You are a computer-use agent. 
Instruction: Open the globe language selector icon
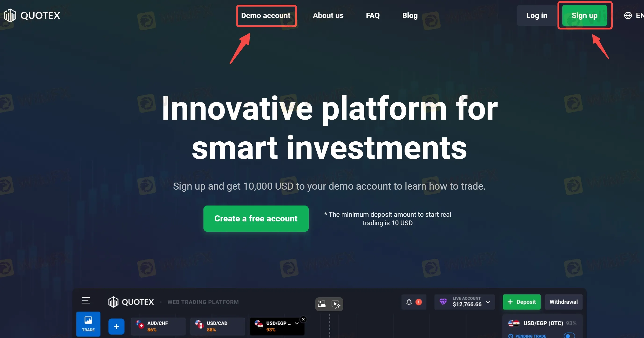click(x=628, y=15)
